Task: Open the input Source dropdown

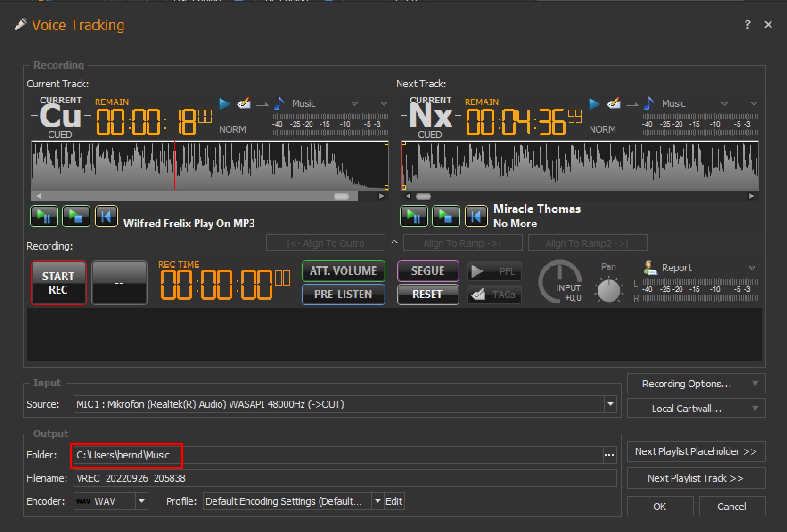Action: [x=610, y=404]
